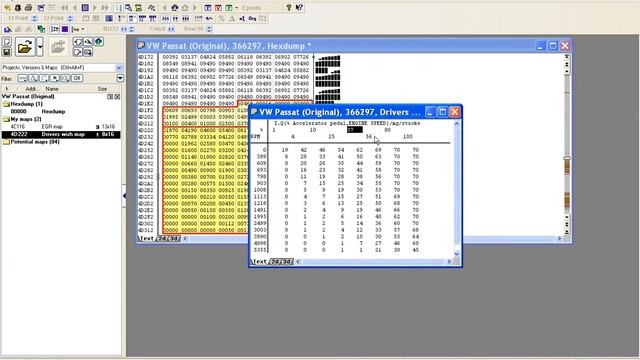
Task: Click the blue square icon between navigation arrows
Action: click(x=85, y=8)
